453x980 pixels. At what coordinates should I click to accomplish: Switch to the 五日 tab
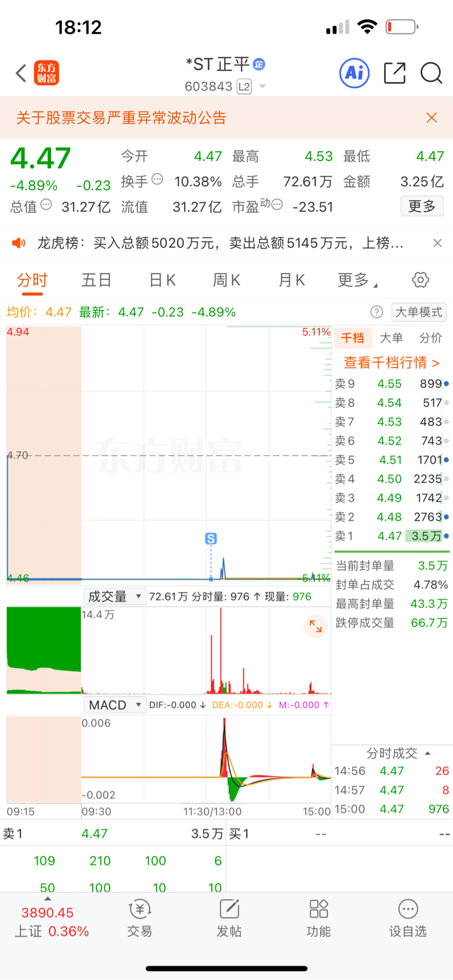click(x=96, y=280)
